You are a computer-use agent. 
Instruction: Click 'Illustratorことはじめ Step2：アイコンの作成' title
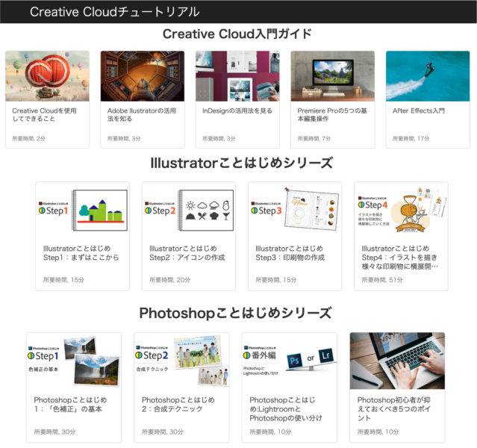(x=187, y=253)
